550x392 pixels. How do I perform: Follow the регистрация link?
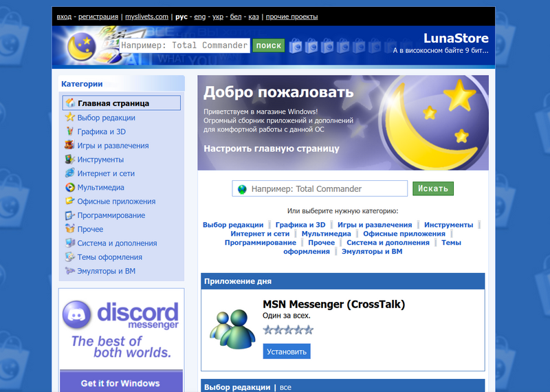click(98, 17)
